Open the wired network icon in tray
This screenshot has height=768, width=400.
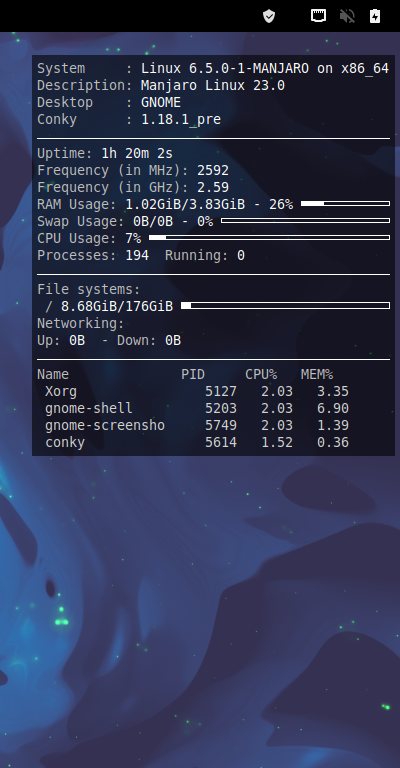click(319, 16)
